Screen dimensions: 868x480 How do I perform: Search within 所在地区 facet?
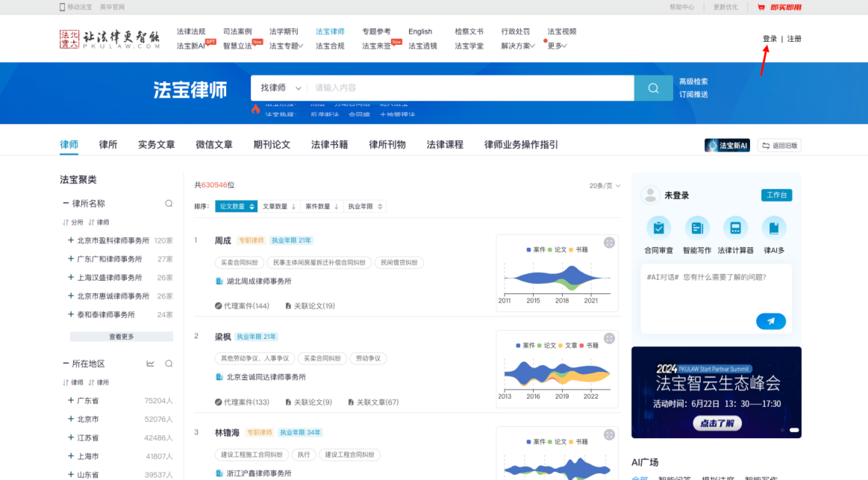169,364
